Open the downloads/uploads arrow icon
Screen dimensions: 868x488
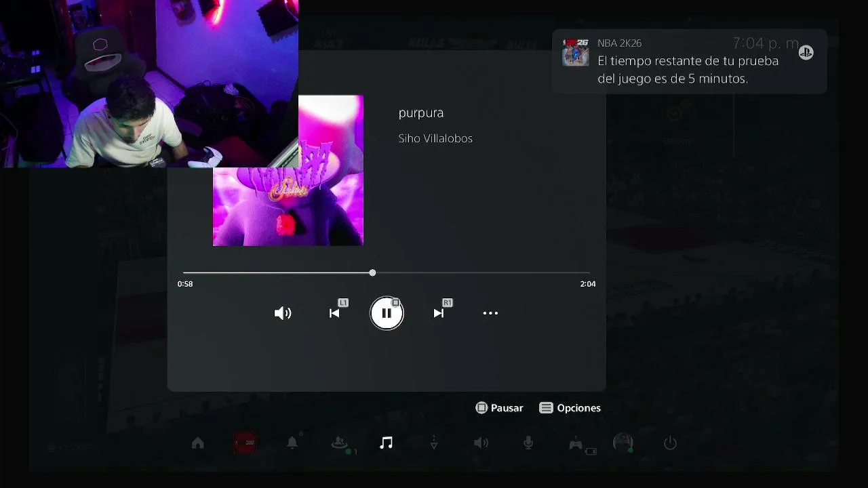(434, 443)
